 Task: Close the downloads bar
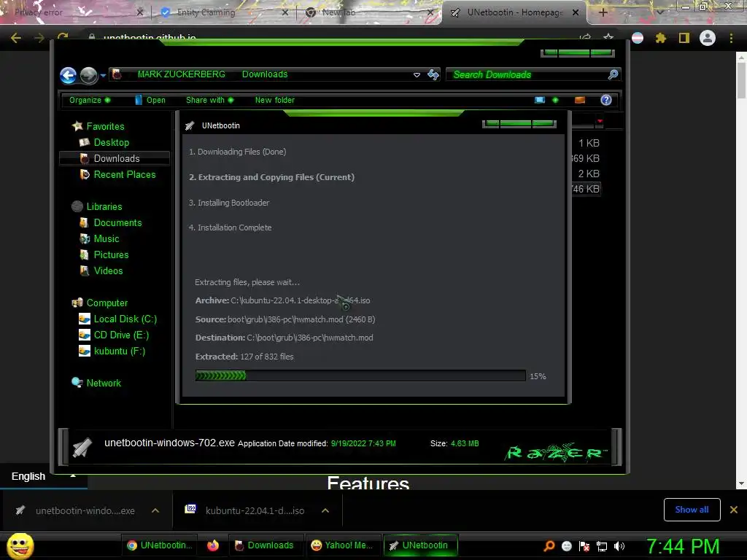(734, 510)
